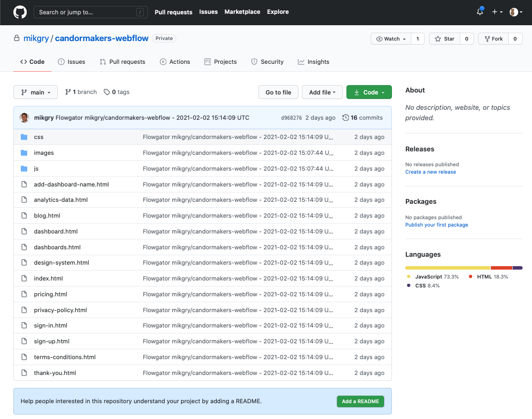This screenshot has width=532, height=419.
Task: Click file icon beside blog.html
Action: pos(24,216)
